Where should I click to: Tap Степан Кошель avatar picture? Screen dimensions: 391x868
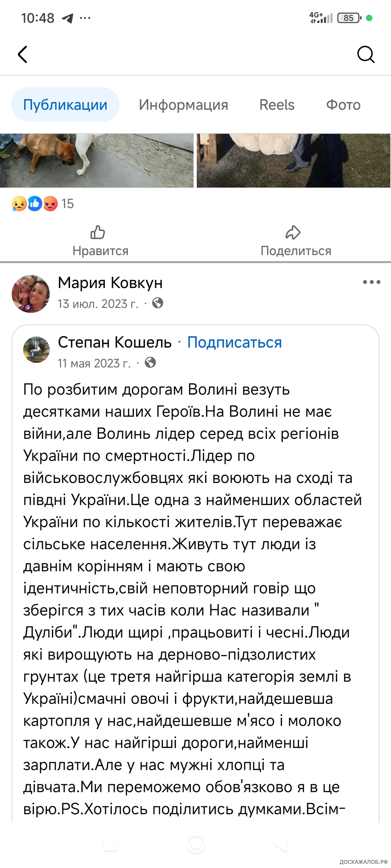pos(37,350)
